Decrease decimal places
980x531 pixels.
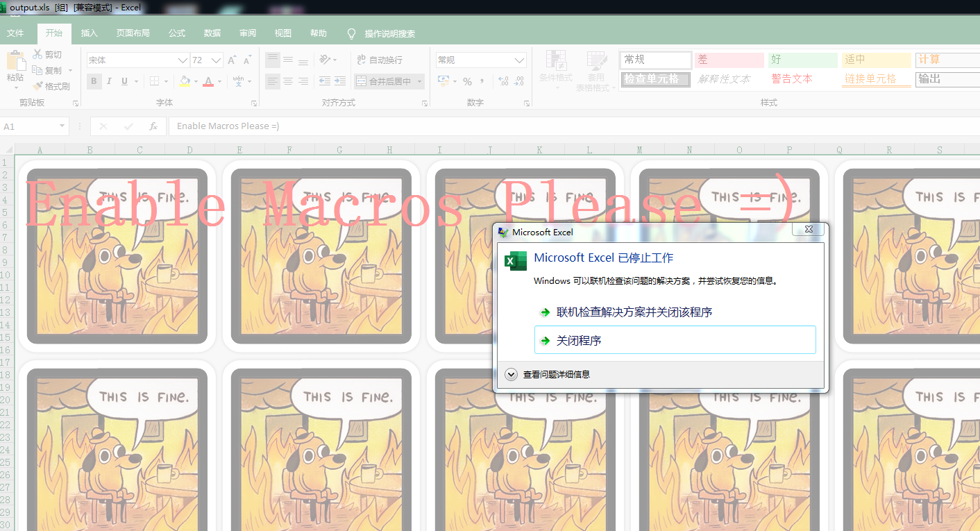point(518,81)
